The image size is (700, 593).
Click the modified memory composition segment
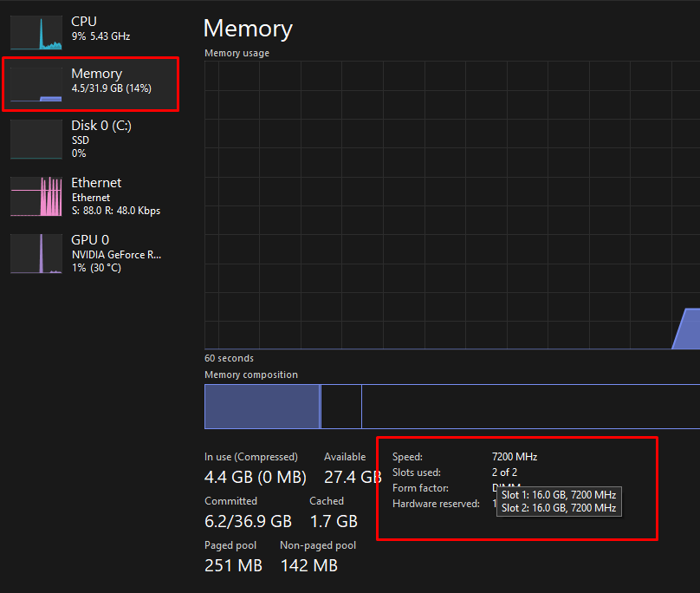tap(340, 406)
